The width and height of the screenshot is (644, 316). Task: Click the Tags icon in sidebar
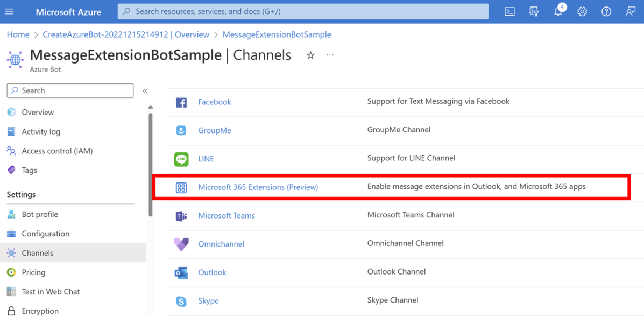pos(11,170)
